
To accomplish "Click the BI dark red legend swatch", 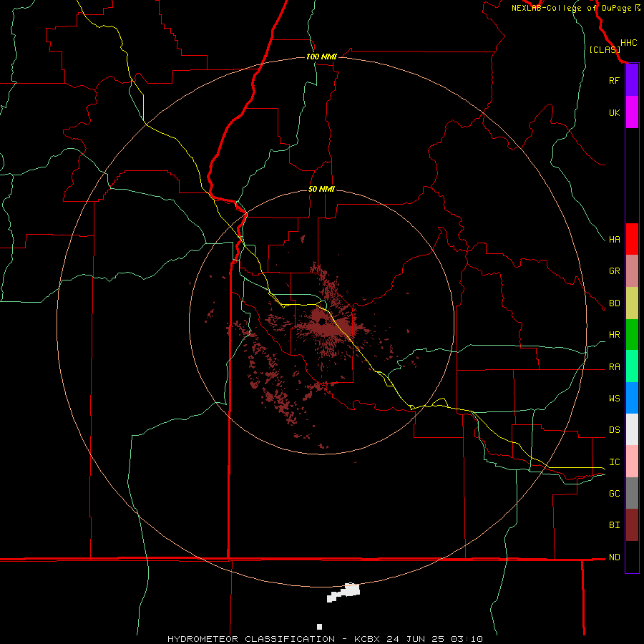I will click(x=632, y=525).
